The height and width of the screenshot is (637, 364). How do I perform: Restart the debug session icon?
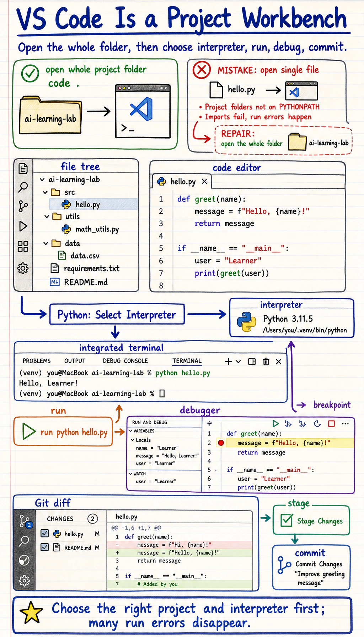tap(317, 423)
